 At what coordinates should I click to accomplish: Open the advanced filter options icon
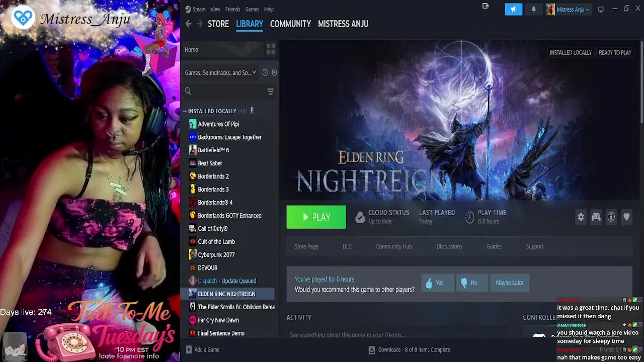(x=271, y=91)
